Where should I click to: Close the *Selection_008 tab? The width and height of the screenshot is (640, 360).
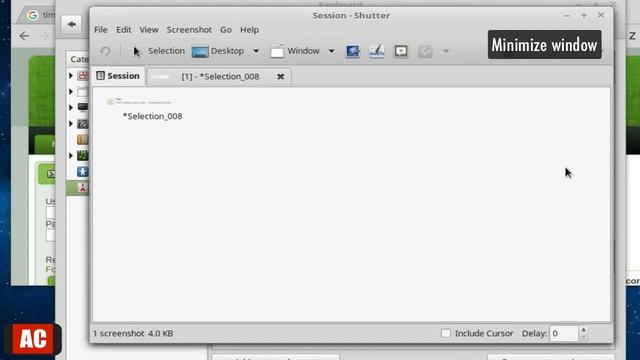point(280,76)
